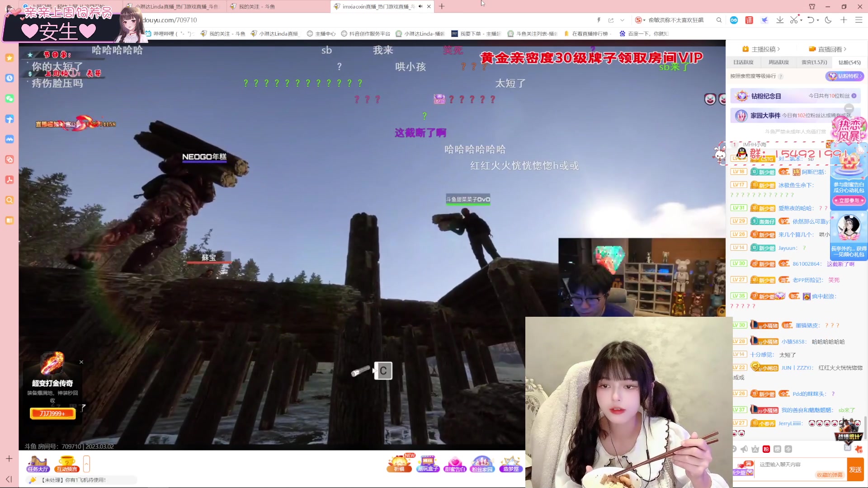Select 周活跃度 ranking tab
The image size is (868, 488).
pyautogui.click(x=778, y=62)
